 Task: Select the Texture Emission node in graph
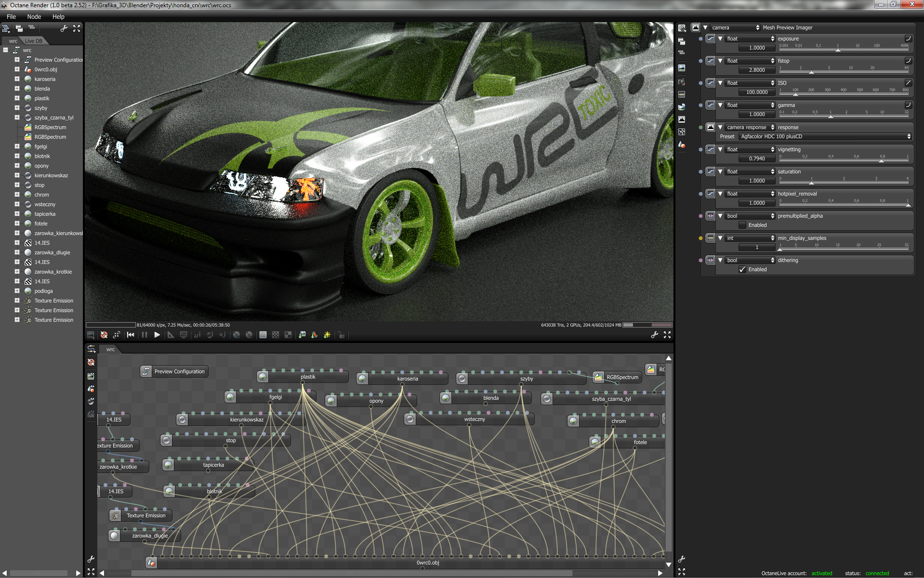141,515
